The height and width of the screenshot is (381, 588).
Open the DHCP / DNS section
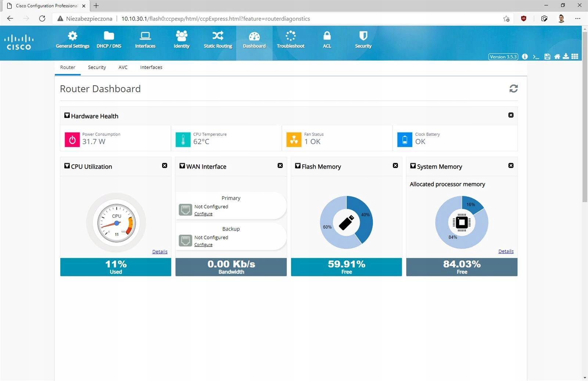coord(109,40)
